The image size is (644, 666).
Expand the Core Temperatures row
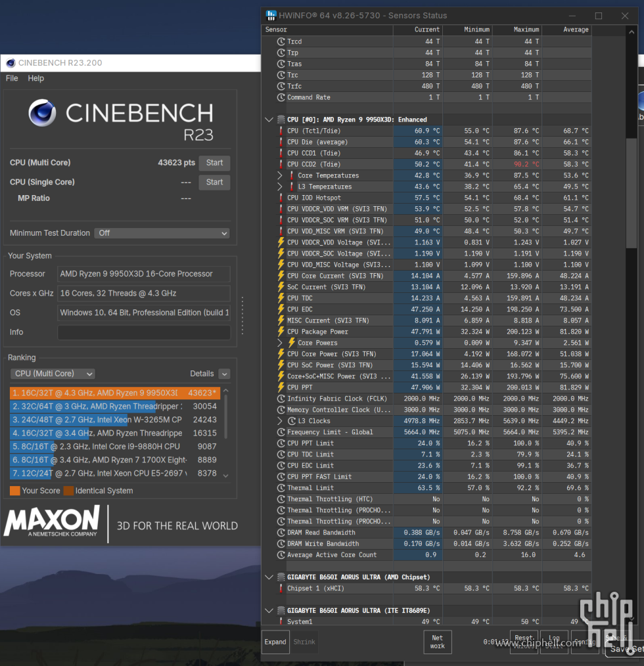click(280, 175)
